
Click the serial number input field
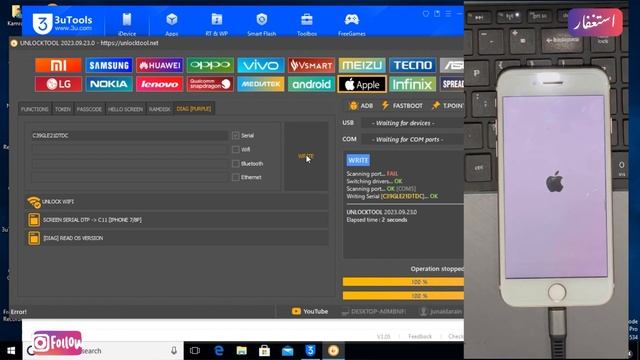(x=129, y=136)
